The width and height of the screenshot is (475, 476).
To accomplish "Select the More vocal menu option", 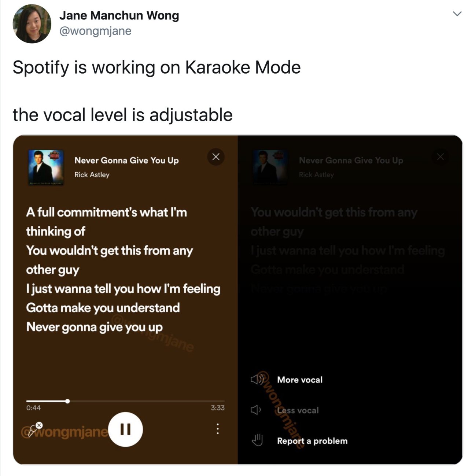I will (x=300, y=380).
